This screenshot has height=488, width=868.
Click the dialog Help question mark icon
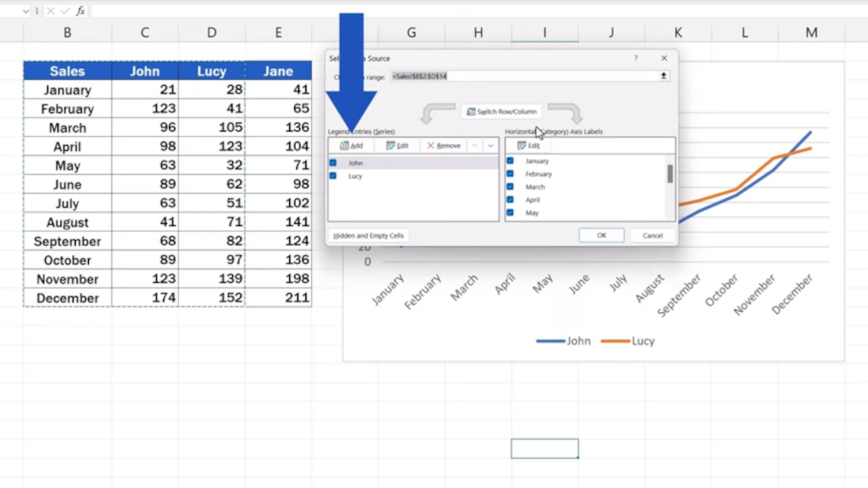[x=636, y=58]
